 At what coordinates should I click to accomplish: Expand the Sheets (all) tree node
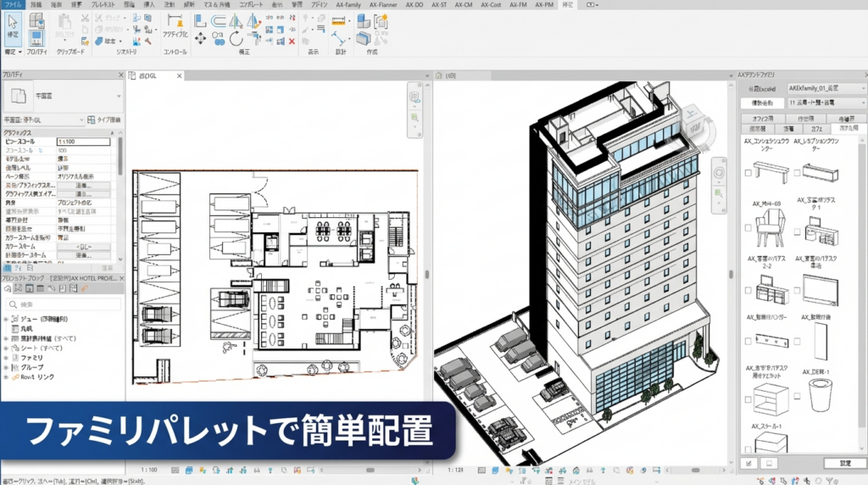pos(6,349)
